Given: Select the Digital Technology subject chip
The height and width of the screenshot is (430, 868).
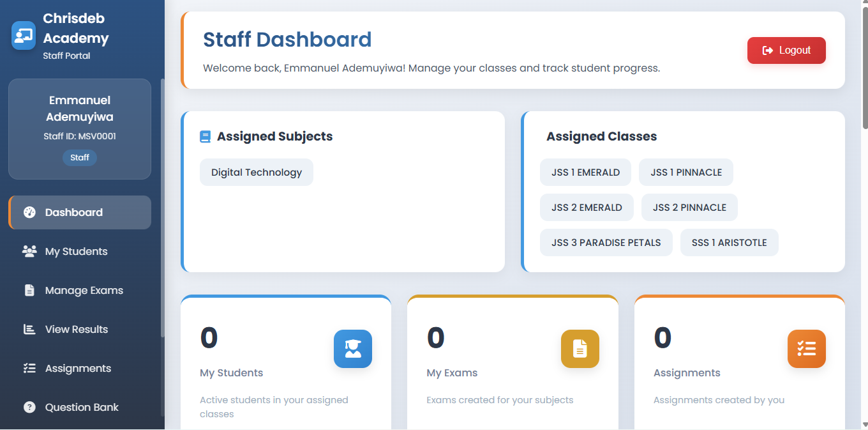Looking at the screenshot, I should 256,172.
